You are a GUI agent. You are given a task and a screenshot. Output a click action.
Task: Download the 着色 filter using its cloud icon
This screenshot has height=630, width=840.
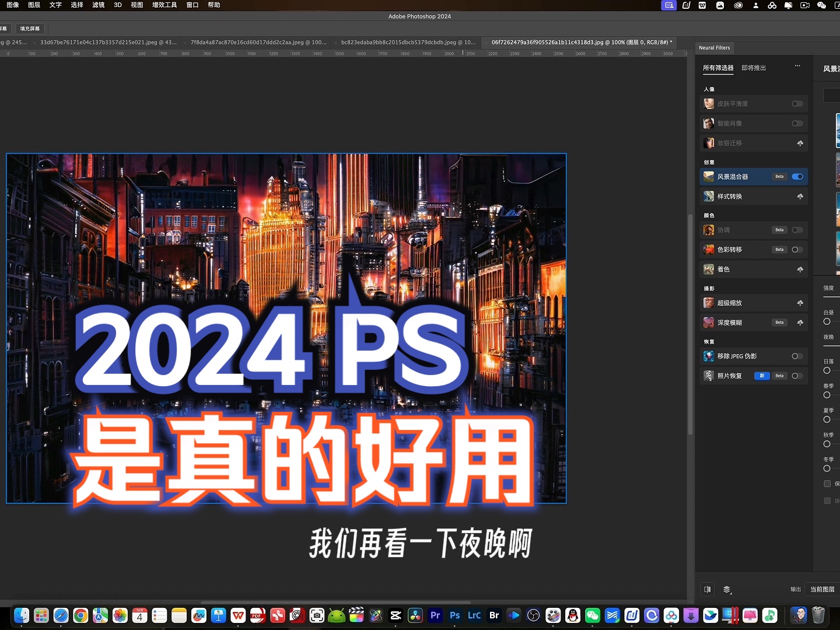[800, 269]
